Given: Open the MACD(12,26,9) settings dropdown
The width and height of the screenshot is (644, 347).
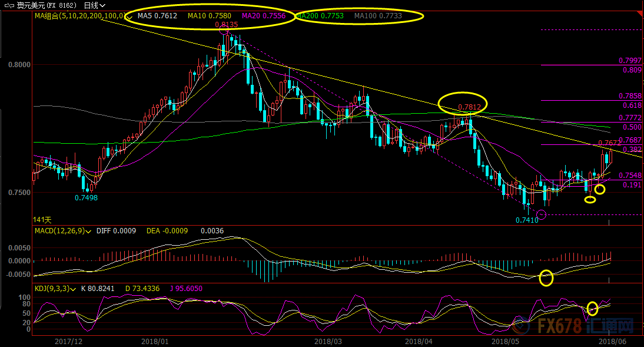Looking at the screenshot, I should click(88, 231).
